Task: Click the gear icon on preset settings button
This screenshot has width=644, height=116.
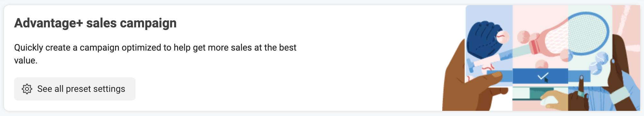Action: (x=27, y=89)
